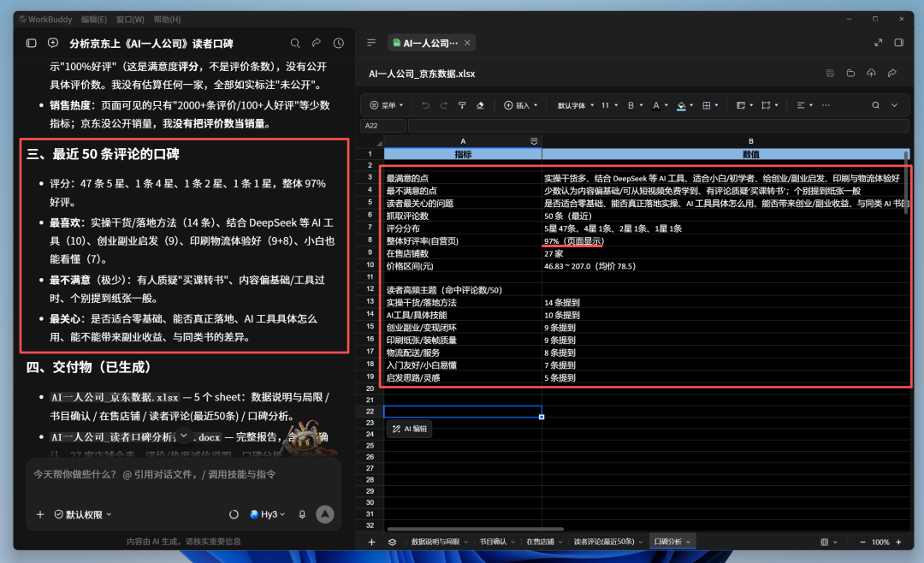This screenshot has width=924, height=563.
Task: Collapse the spreadsheet toolbar chevron
Action: point(895,105)
